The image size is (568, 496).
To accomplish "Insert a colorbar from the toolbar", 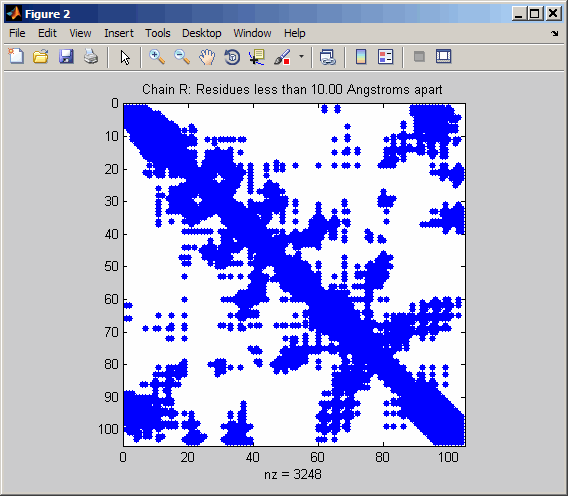I will [361, 57].
